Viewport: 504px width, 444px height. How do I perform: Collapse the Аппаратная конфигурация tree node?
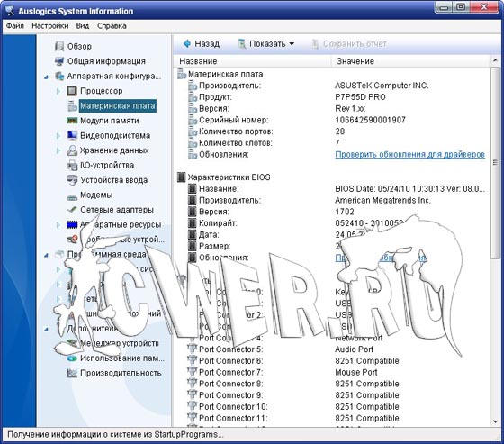[x=46, y=77]
